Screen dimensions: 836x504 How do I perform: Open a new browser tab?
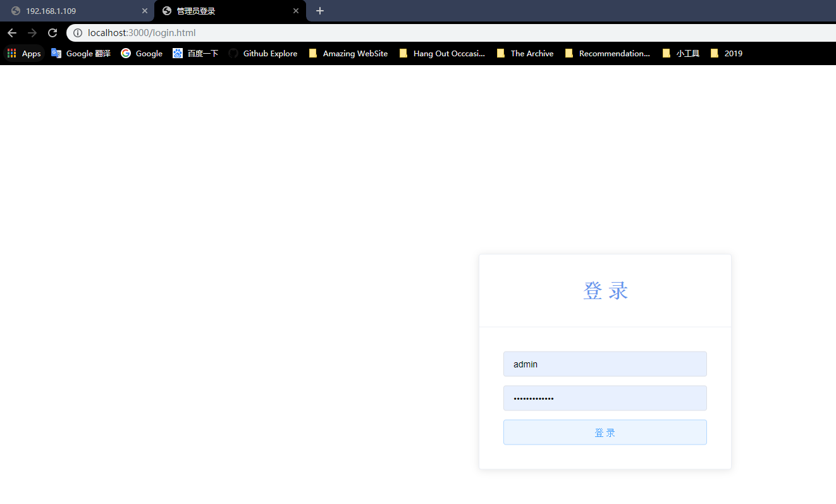pyautogui.click(x=319, y=11)
